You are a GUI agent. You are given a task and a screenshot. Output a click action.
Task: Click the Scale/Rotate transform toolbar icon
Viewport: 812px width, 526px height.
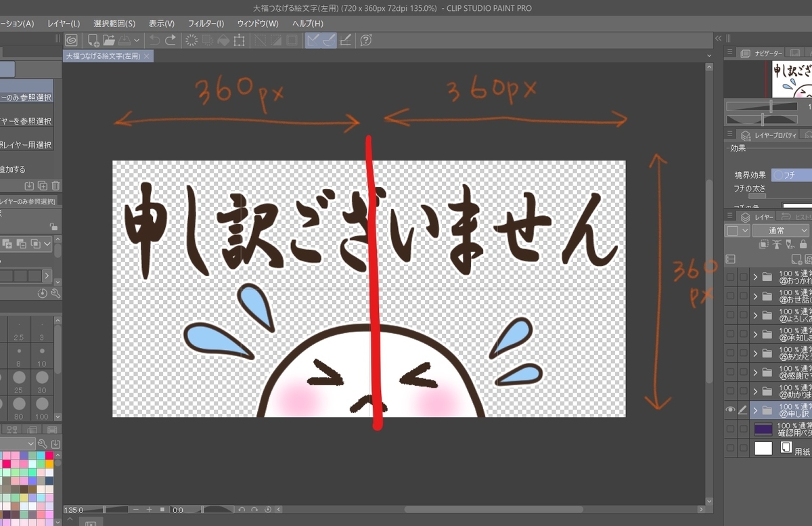(x=239, y=40)
